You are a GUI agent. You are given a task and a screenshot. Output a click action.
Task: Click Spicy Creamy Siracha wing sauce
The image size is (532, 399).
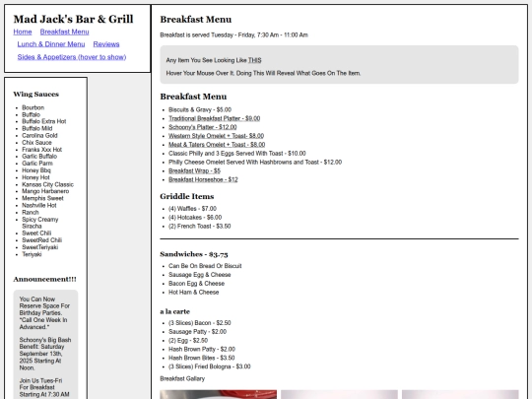point(40,223)
